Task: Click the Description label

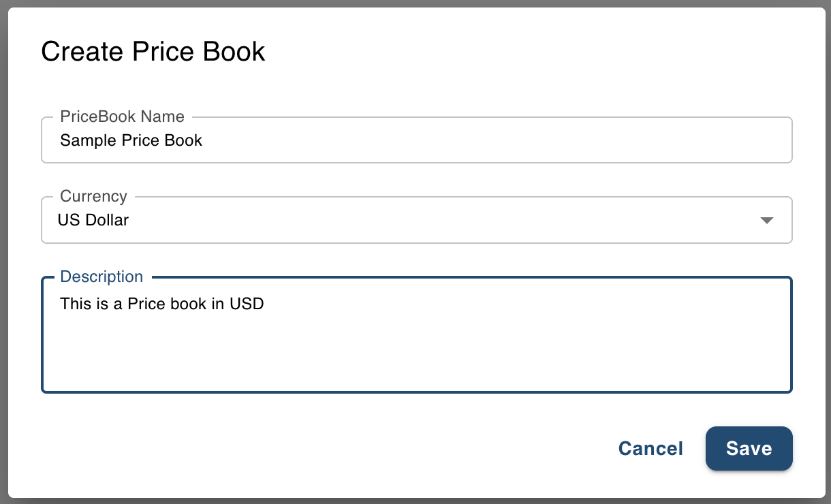Action: pos(101,277)
